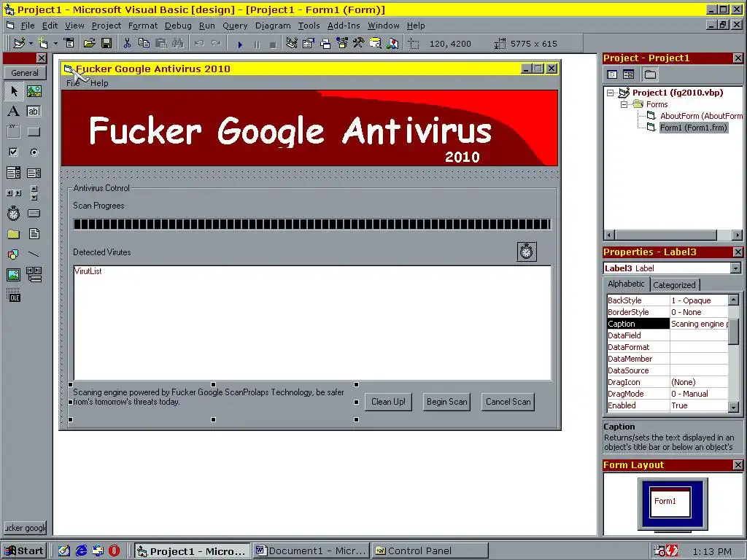The image size is (747, 560).
Task: Select the Line control tool
Action: (x=34, y=254)
